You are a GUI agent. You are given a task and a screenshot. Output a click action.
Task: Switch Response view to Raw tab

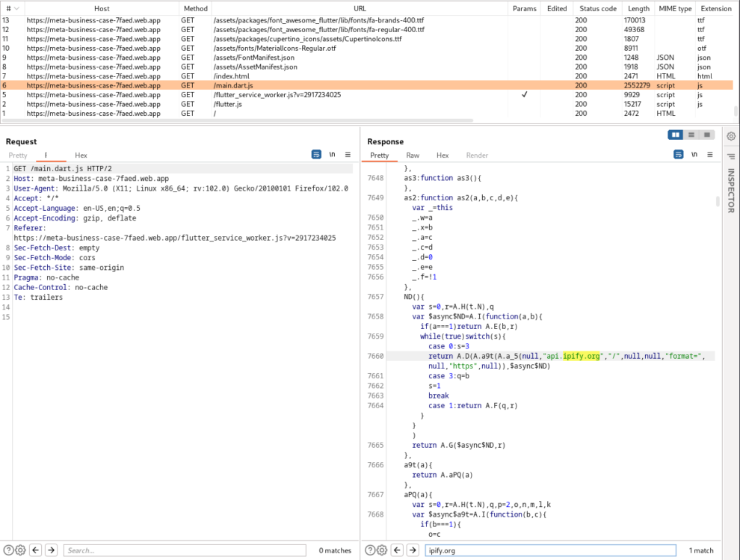pos(413,156)
